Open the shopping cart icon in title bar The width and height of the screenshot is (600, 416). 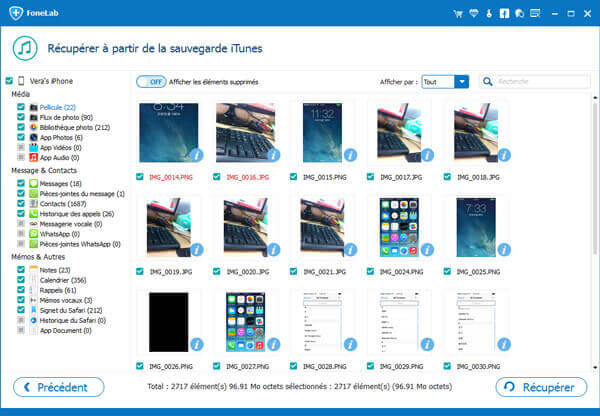[x=458, y=14]
